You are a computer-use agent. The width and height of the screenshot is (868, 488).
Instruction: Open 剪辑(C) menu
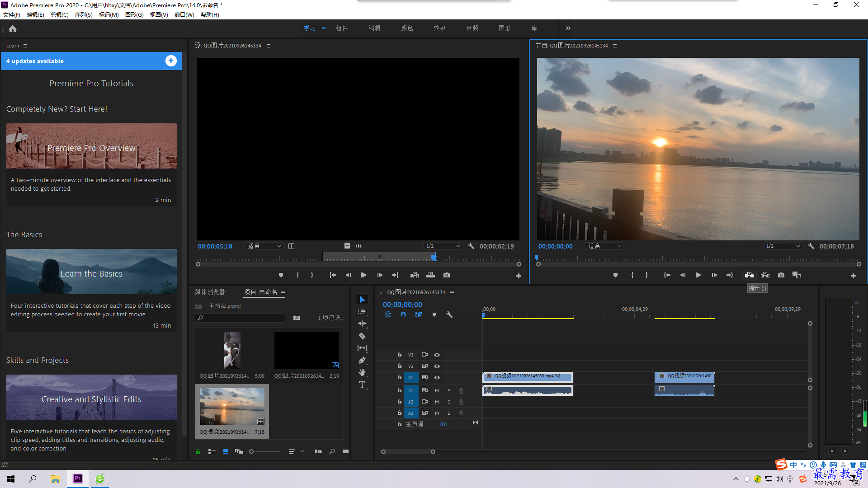[60, 15]
